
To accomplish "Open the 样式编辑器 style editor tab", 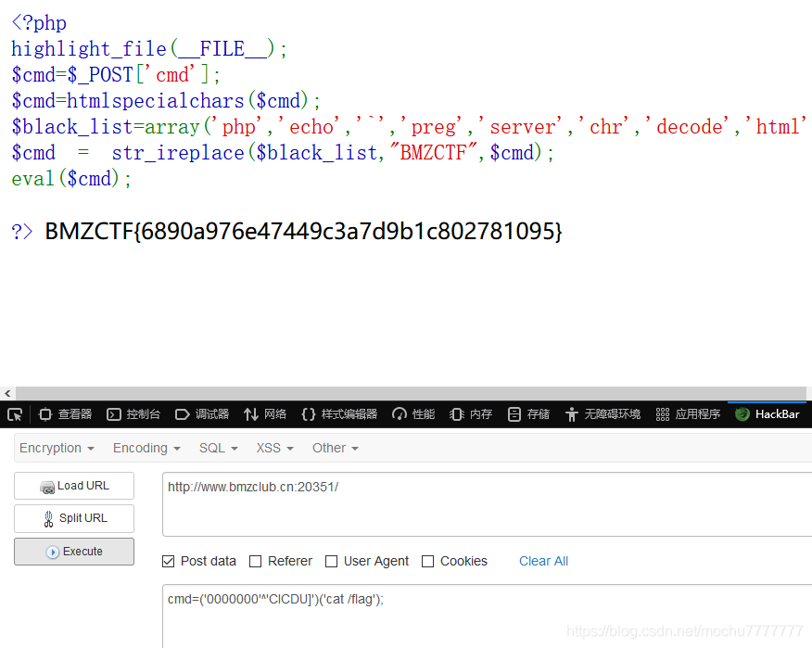I will pyautogui.click(x=339, y=414).
